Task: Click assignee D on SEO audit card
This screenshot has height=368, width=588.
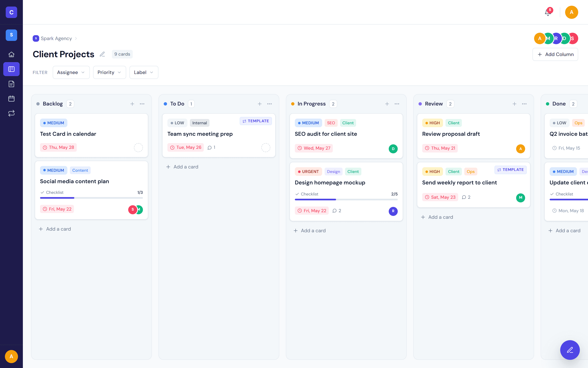Action: click(x=393, y=149)
